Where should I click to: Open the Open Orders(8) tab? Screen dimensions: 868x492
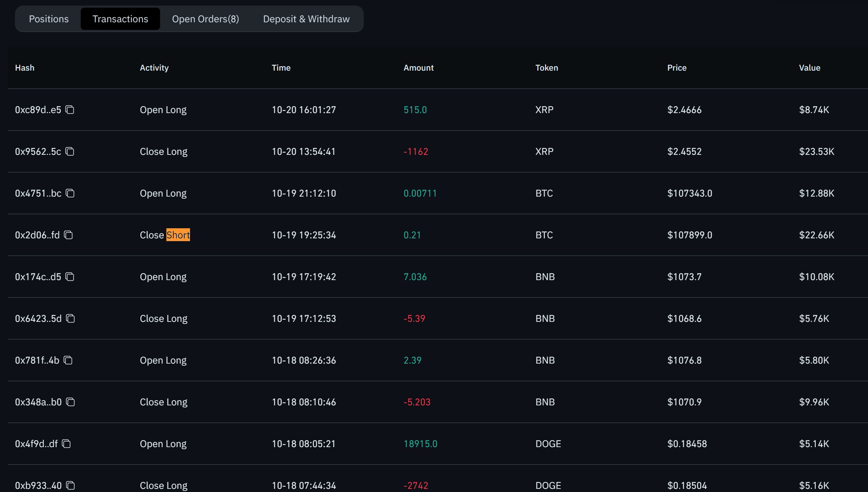point(205,19)
